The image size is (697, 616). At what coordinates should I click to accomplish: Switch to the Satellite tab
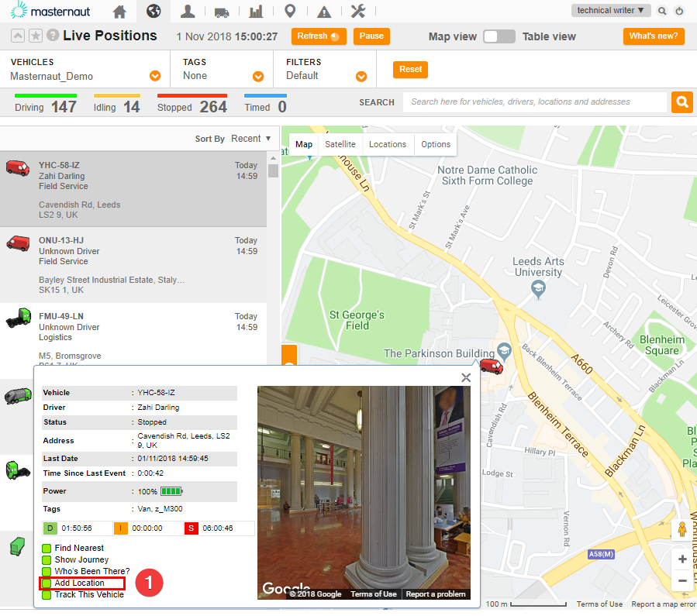340,144
